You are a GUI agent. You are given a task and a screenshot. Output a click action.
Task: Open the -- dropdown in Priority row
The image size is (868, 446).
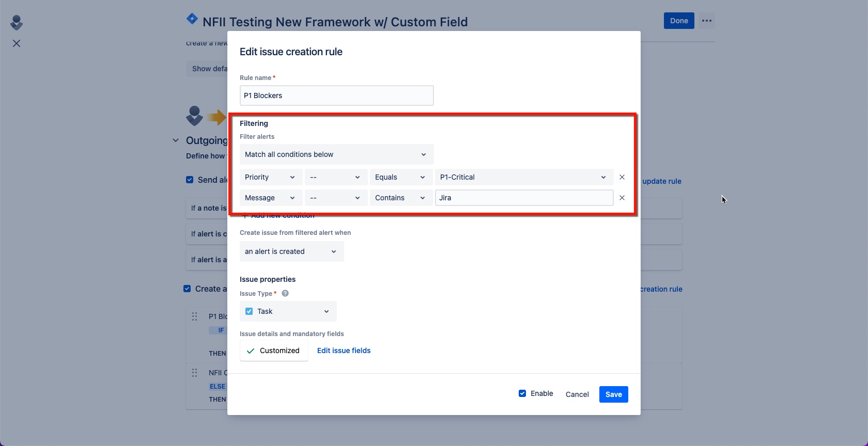(x=336, y=177)
